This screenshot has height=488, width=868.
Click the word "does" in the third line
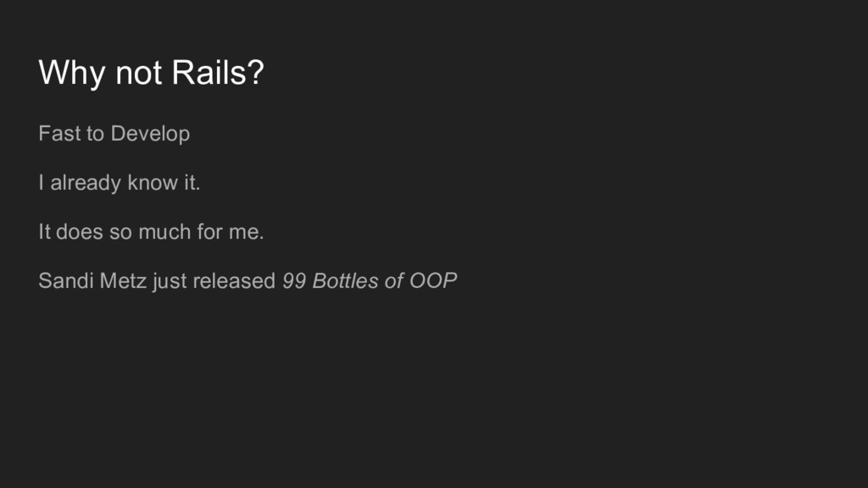point(79,232)
